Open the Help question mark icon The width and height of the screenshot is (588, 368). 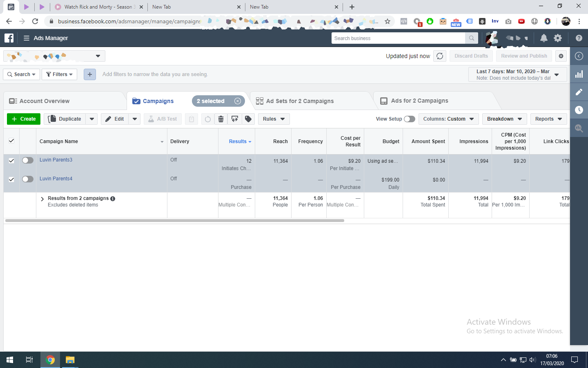click(579, 38)
